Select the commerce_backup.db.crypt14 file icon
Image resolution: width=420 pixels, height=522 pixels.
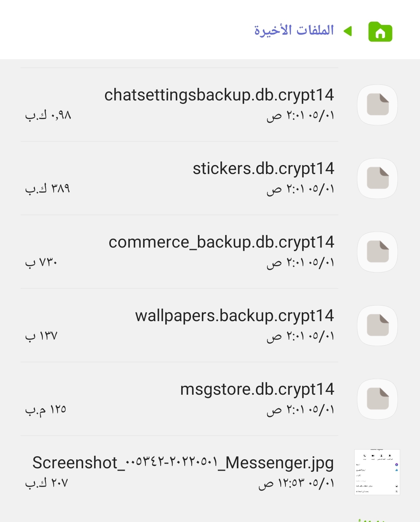click(x=377, y=252)
